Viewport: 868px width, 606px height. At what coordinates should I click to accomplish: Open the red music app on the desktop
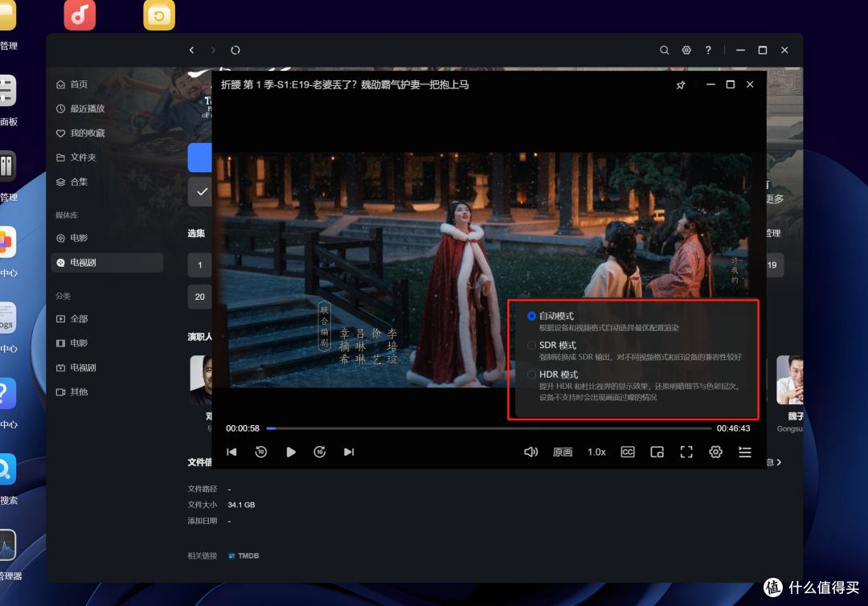coord(80,14)
